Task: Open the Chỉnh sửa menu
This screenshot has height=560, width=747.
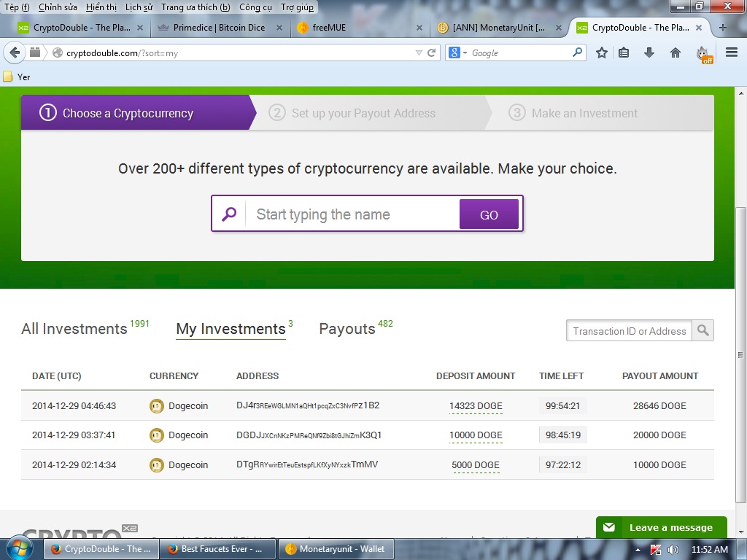Action: [x=58, y=7]
